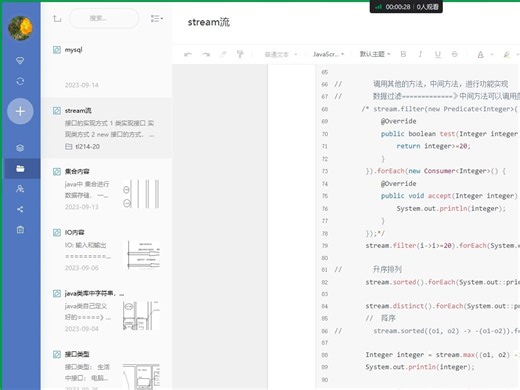The image size is (520, 390).
Task: Click code line 82 stream.sorted()
Action: pos(442,282)
